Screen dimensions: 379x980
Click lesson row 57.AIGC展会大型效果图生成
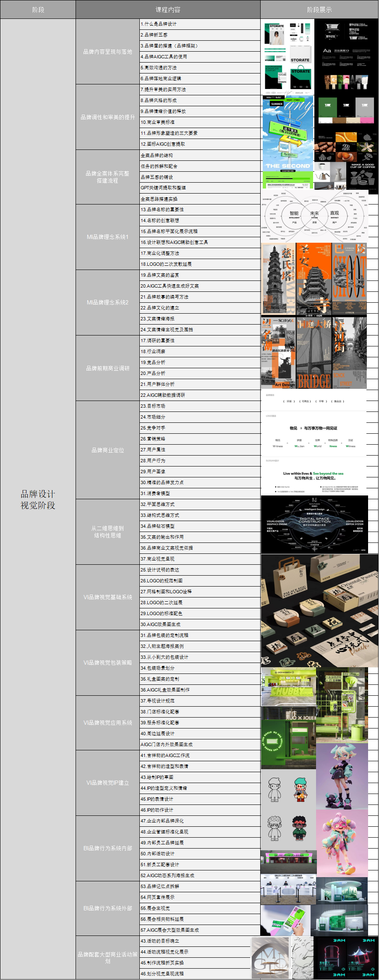(200, 930)
